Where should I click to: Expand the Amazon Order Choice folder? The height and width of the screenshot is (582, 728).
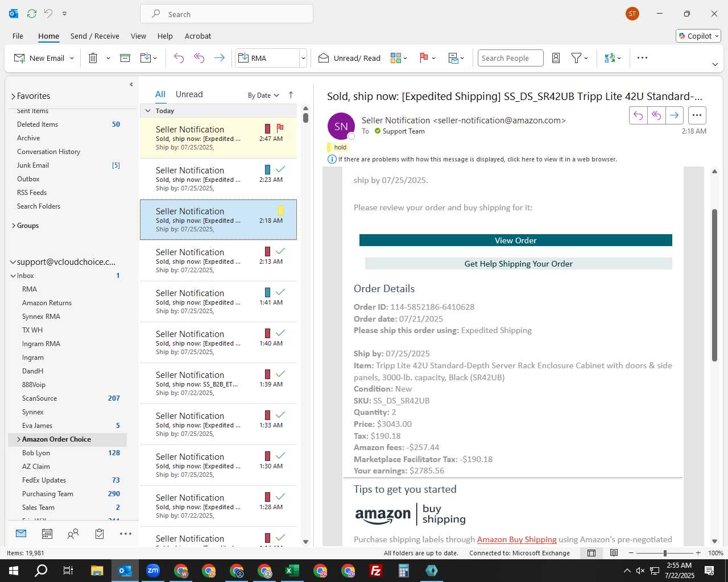(19, 439)
